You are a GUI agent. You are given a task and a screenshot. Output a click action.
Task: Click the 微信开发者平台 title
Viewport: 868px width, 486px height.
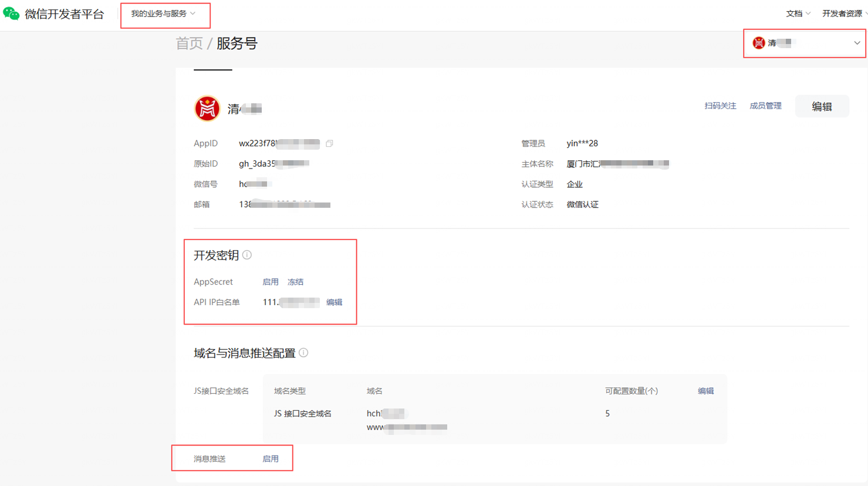65,14
